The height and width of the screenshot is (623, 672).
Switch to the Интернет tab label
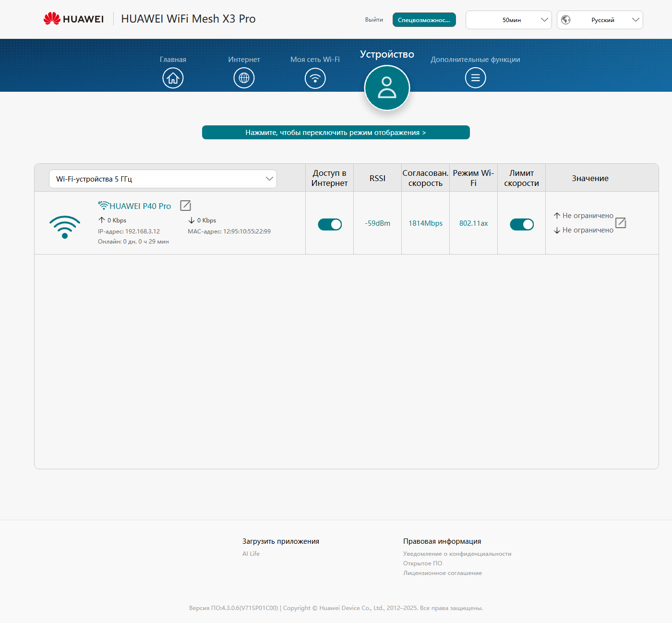point(244,60)
